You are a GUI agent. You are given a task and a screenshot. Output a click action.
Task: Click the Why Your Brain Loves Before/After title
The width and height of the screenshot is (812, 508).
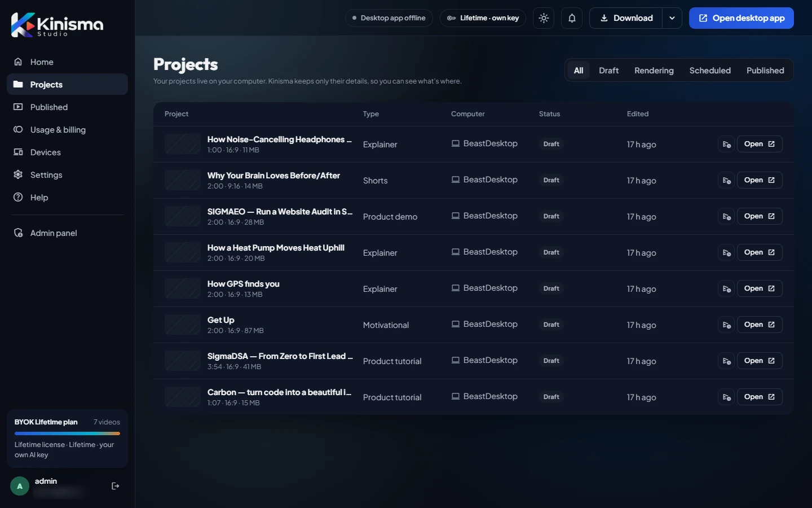click(x=273, y=176)
